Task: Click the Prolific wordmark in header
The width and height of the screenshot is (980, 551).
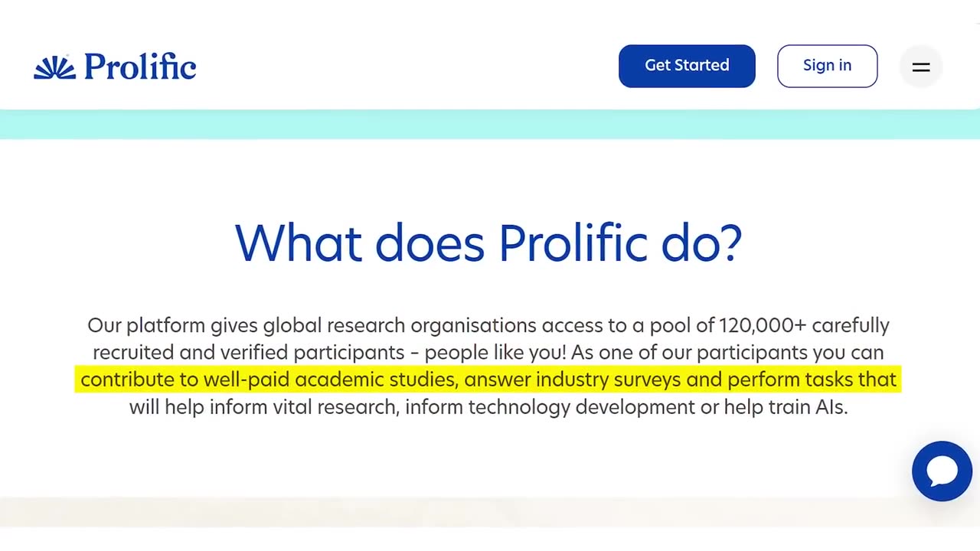Action: [140, 67]
